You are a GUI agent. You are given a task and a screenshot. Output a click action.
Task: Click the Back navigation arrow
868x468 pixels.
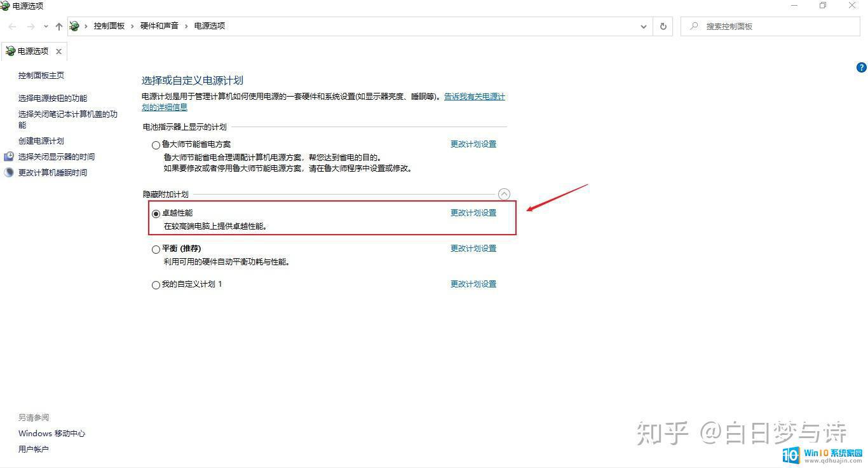(x=12, y=26)
